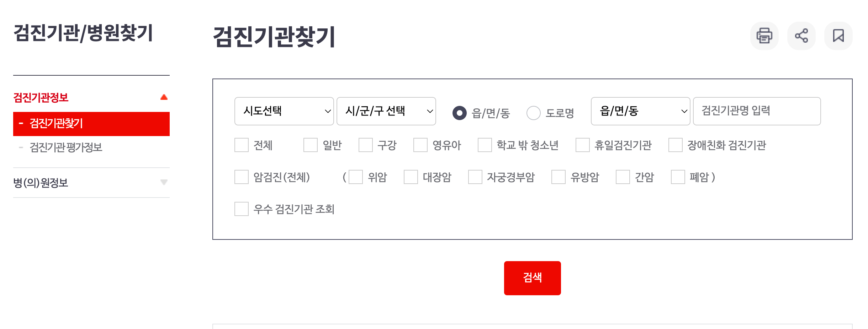Open the 시/군/구 선택 dropdown

tap(386, 111)
